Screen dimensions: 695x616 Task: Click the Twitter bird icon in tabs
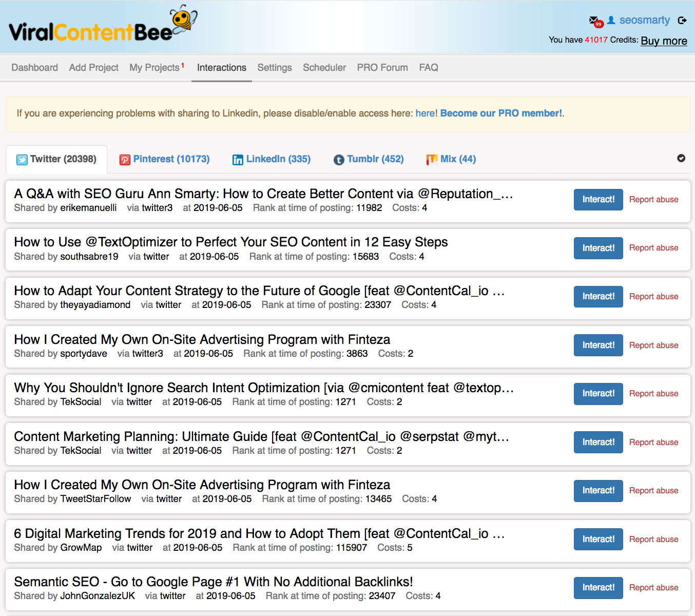click(22, 160)
